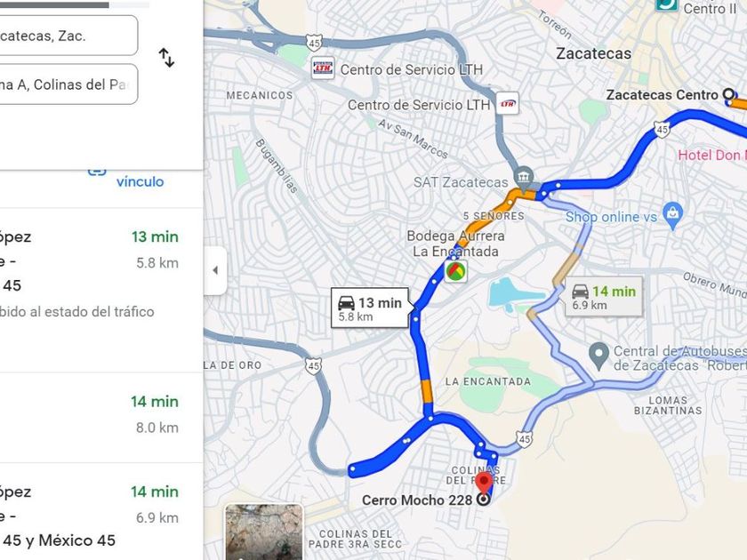Edit the Colinas del Padre destination field

click(68, 84)
